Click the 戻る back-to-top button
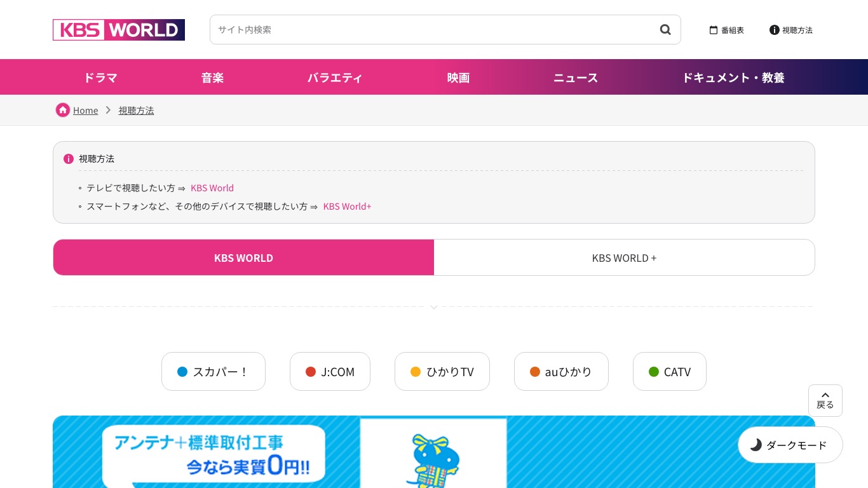 tap(825, 400)
